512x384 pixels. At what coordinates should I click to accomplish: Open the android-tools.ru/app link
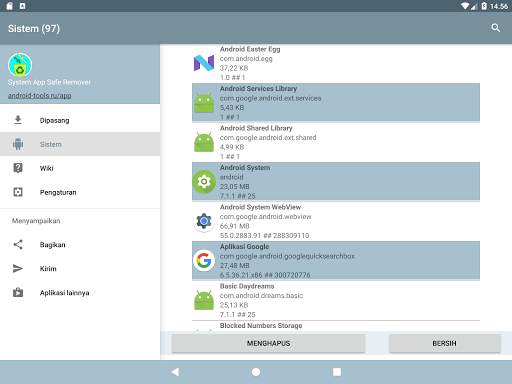[39, 96]
